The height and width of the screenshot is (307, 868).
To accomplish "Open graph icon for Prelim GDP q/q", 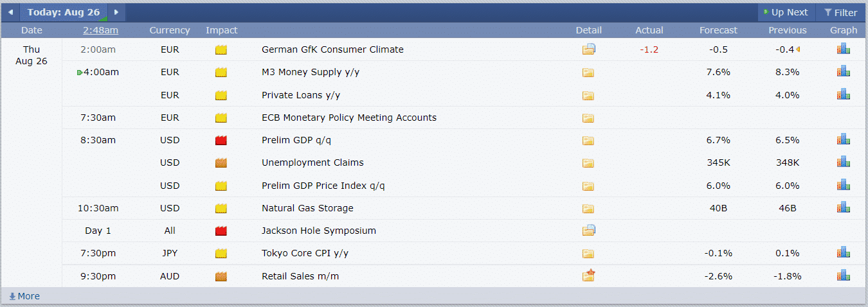I will (x=844, y=139).
